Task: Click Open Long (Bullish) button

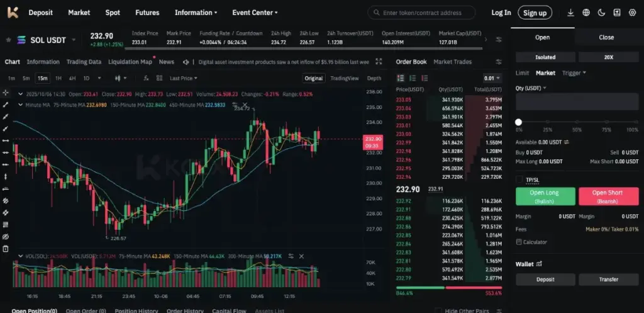Action: pyautogui.click(x=545, y=196)
